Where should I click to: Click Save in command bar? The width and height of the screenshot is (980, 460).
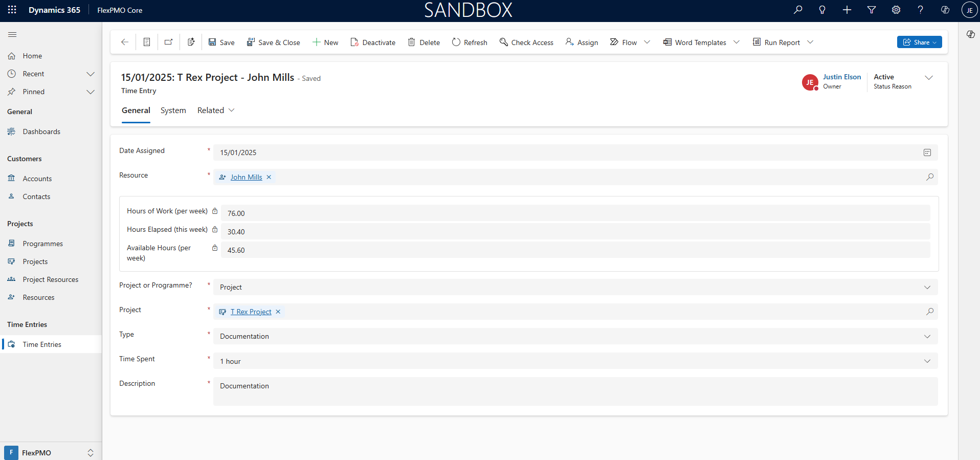(x=221, y=42)
